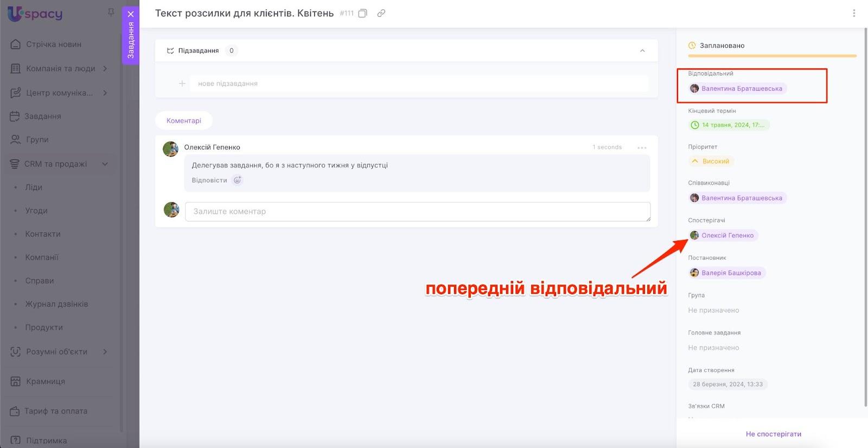Click the Центр комунікацій edit icon

pos(16,93)
